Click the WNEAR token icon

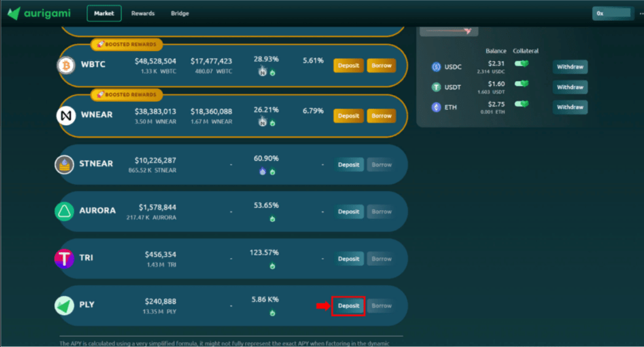coord(65,116)
